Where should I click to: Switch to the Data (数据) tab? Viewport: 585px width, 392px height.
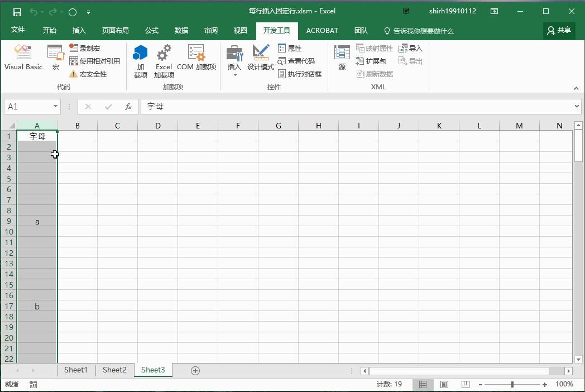click(181, 31)
